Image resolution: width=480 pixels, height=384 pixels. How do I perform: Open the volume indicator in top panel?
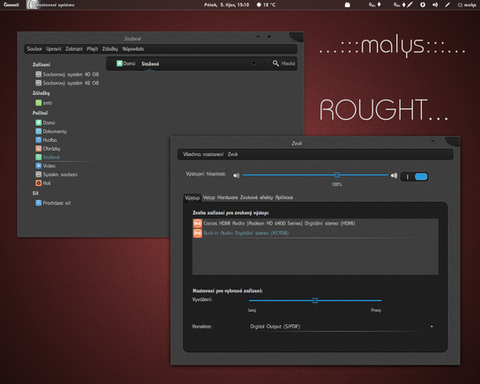tap(435, 5)
